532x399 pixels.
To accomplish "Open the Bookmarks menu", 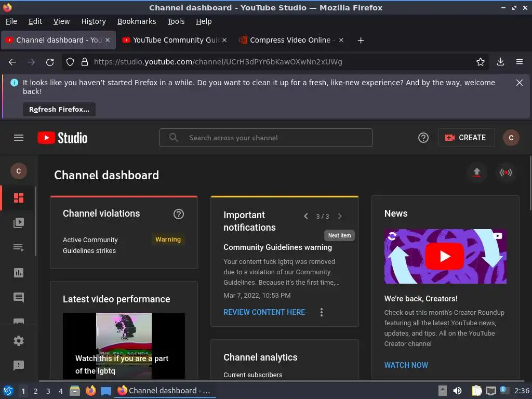I will [x=137, y=21].
